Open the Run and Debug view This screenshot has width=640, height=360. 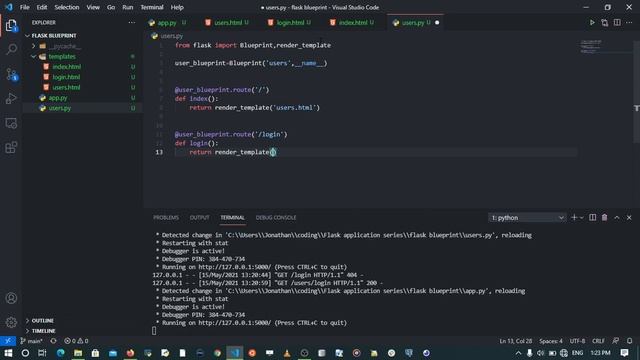click(x=11, y=98)
